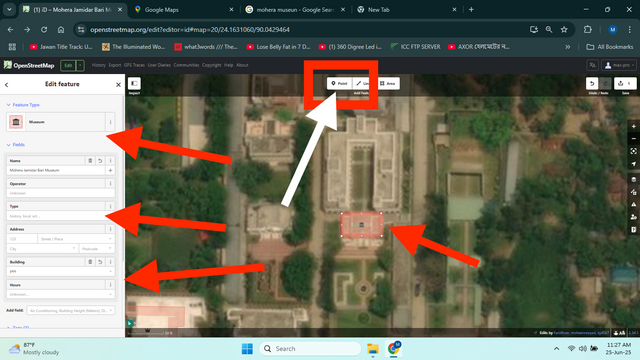Viewport: 640px width, 360px height.
Task: Open the Street / Place combo box
Action: coord(76,239)
